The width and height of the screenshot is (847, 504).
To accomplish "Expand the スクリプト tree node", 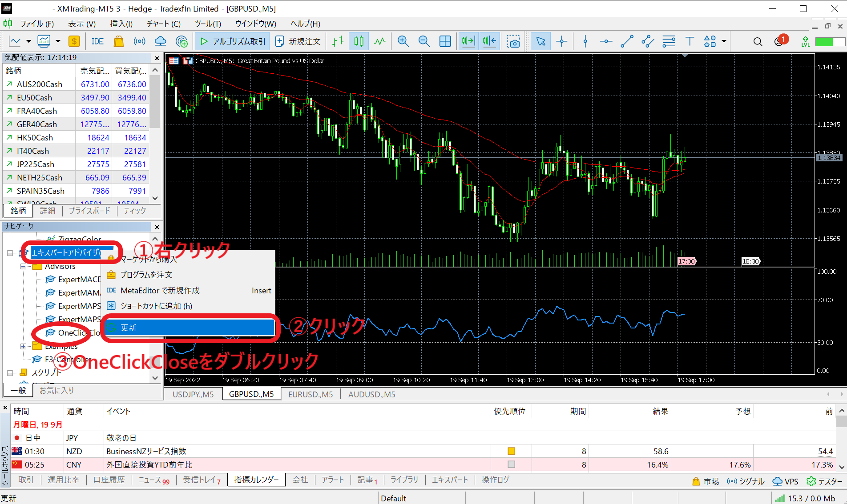I will coord(10,373).
